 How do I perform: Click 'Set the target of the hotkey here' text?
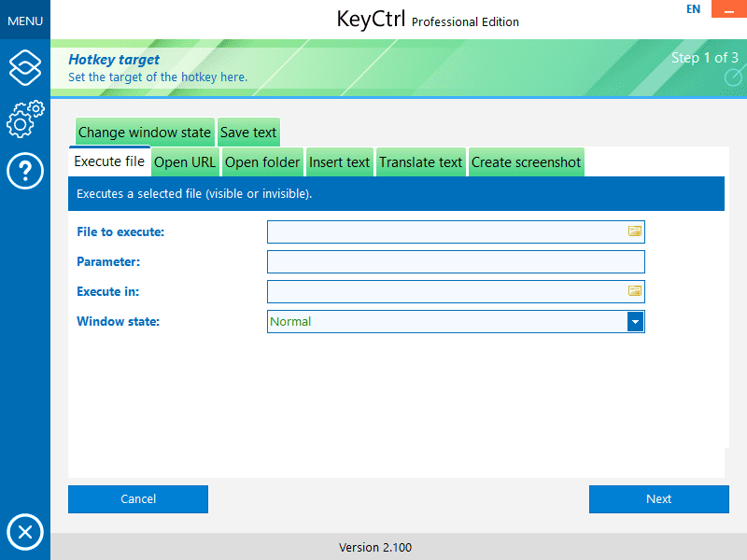pyautogui.click(x=158, y=77)
